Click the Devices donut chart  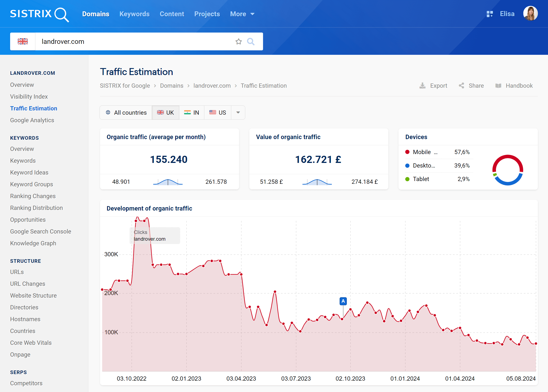pyautogui.click(x=508, y=170)
